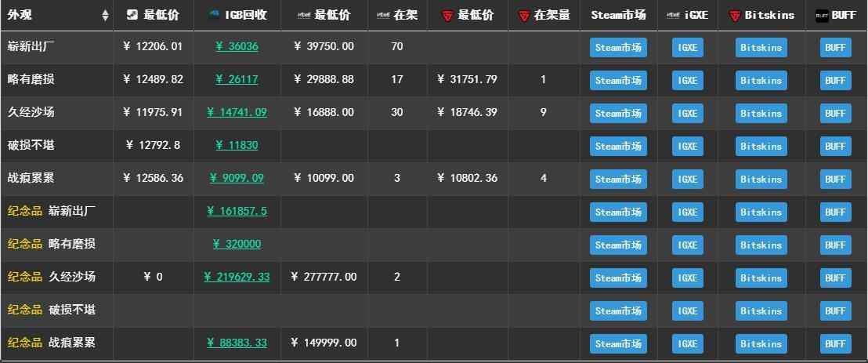The height and width of the screenshot is (363, 868).
Task: Follow IGB回收 link ¥ 88383.33
Action: coord(237,343)
